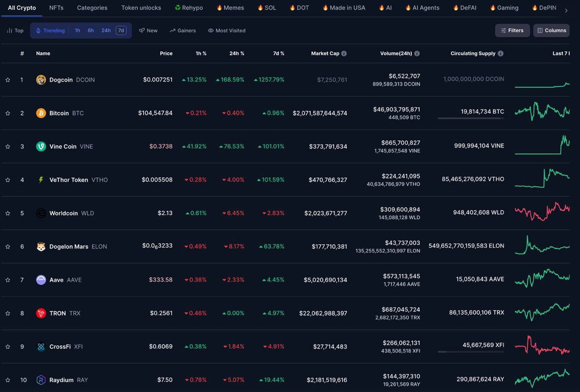
Task: Toggle the Raydium watchlist star
Action: tap(8, 380)
